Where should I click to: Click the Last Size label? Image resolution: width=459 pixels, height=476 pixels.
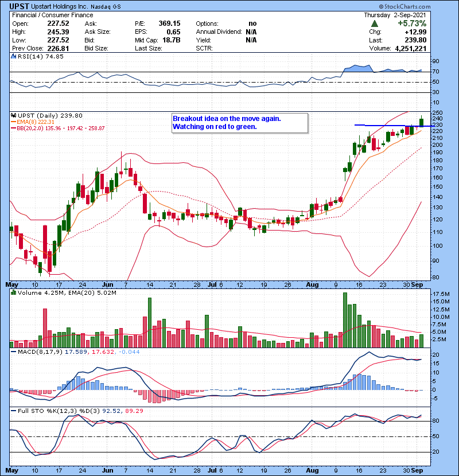tap(149, 49)
